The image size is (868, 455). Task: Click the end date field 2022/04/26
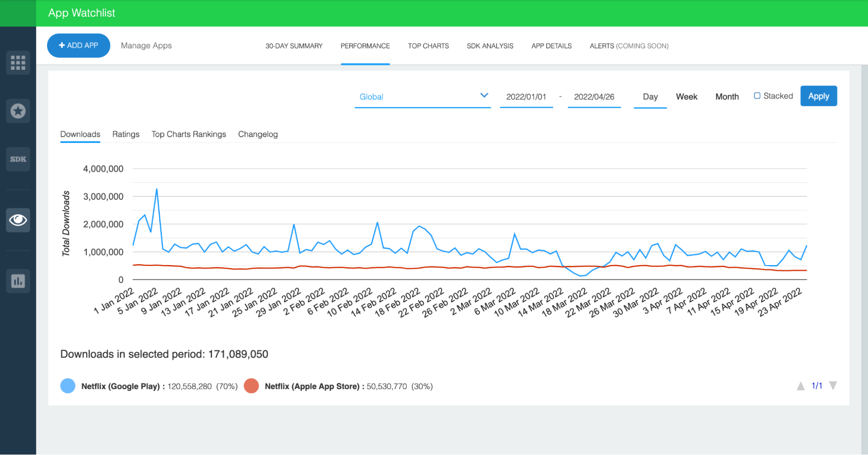[594, 96]
